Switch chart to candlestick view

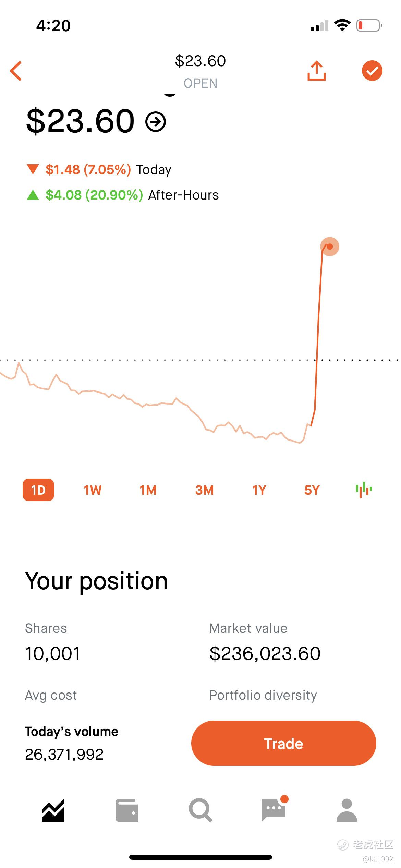point(364,490)
